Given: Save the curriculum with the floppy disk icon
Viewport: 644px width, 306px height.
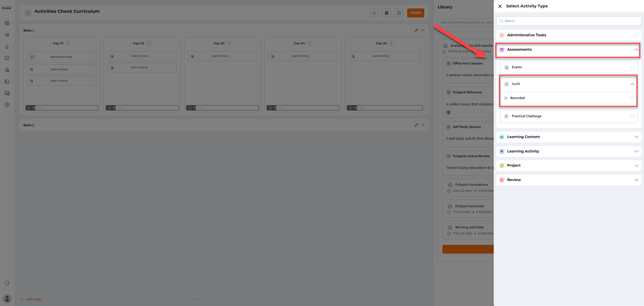Looking at the screenshot, I should (399, 13).
